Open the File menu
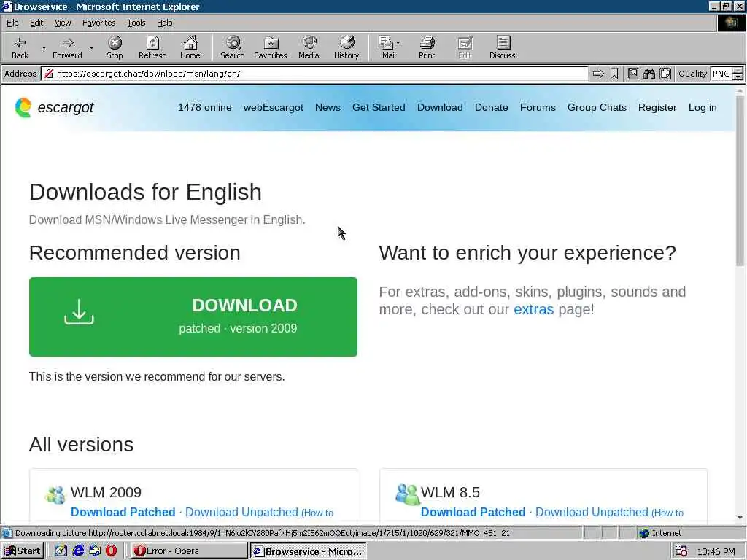 (12, 23)
